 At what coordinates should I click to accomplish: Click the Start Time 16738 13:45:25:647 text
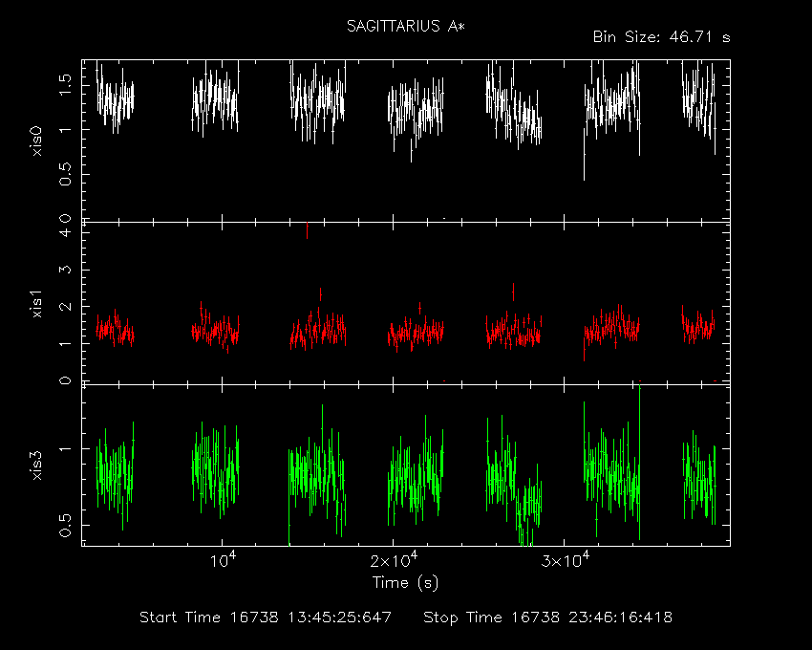click(x=266, y=617)
